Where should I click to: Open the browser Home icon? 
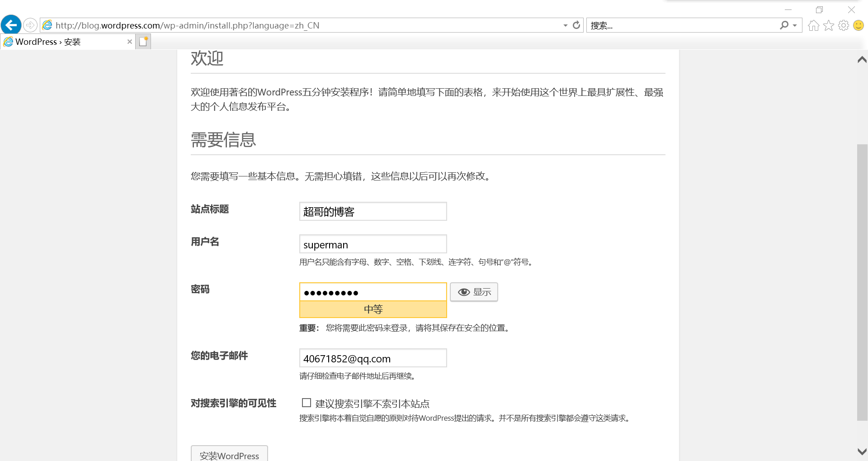pos(814,25)
